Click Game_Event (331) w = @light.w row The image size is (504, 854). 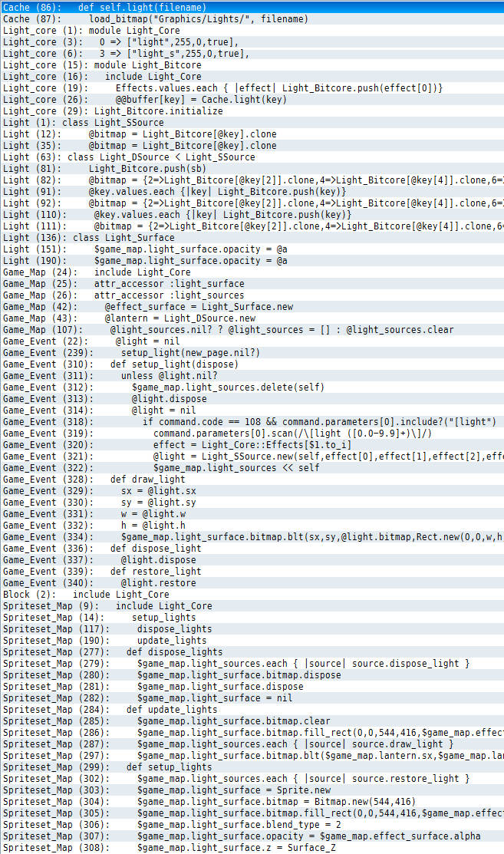[252, 513]
